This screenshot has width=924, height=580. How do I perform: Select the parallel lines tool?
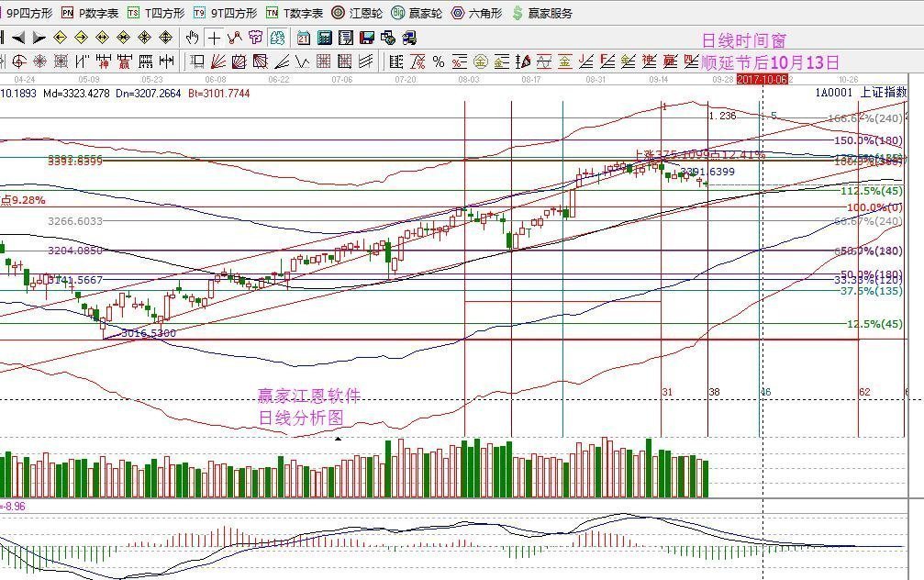[x=365, y=61]
